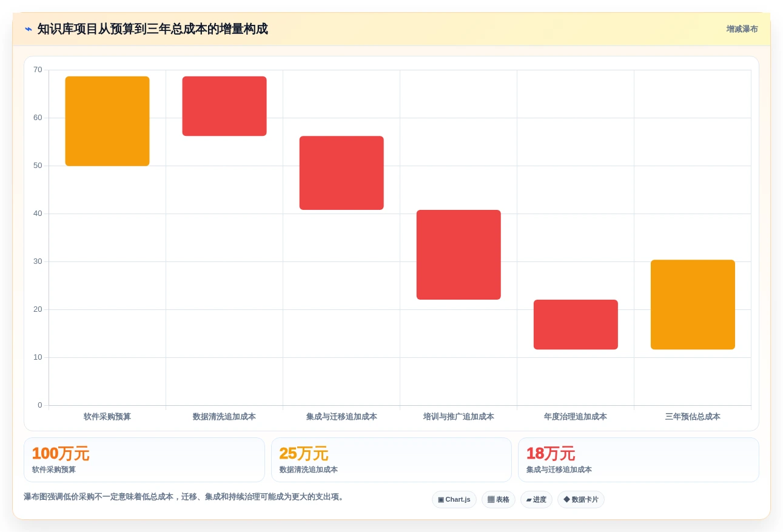783x532 pixels.
Task: Click the y-axis value 10
Action: click(38, 357)
